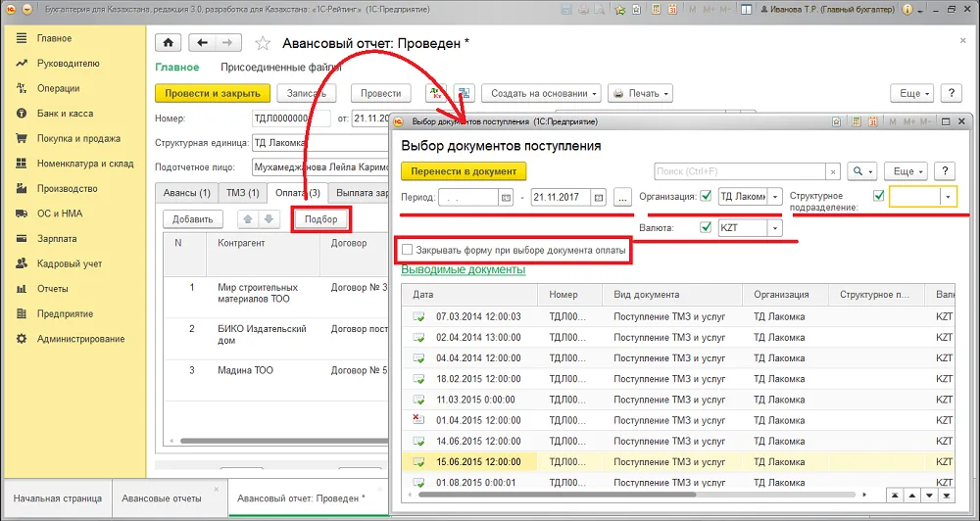The height and width of the screenshot is (521, 980).
Task: Expand Валюта KZT dropdown
Action: tap(775, 228)
